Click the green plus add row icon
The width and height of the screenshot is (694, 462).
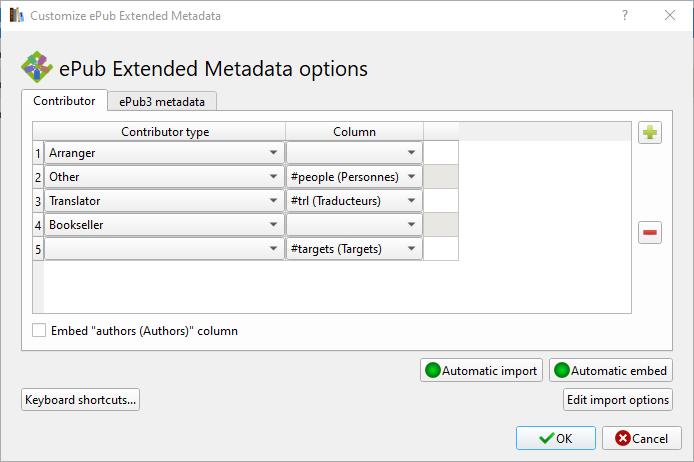point(650,133)
